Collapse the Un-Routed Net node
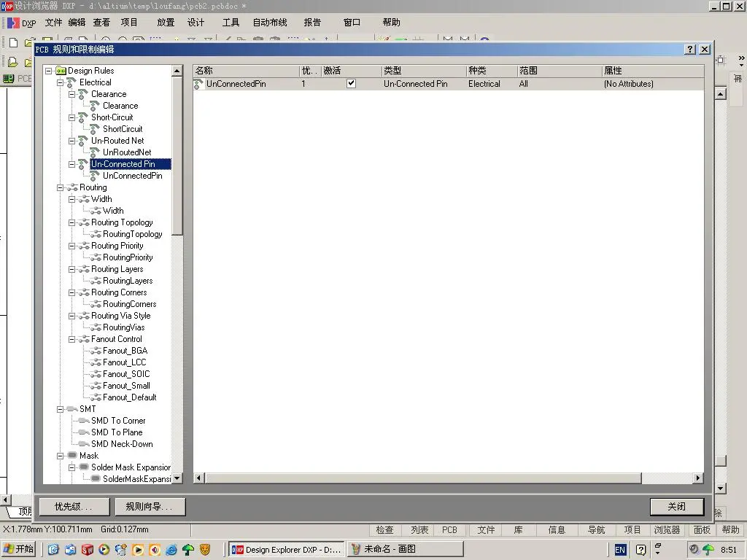This screenshot has height=560, width=747. [72, 141]
